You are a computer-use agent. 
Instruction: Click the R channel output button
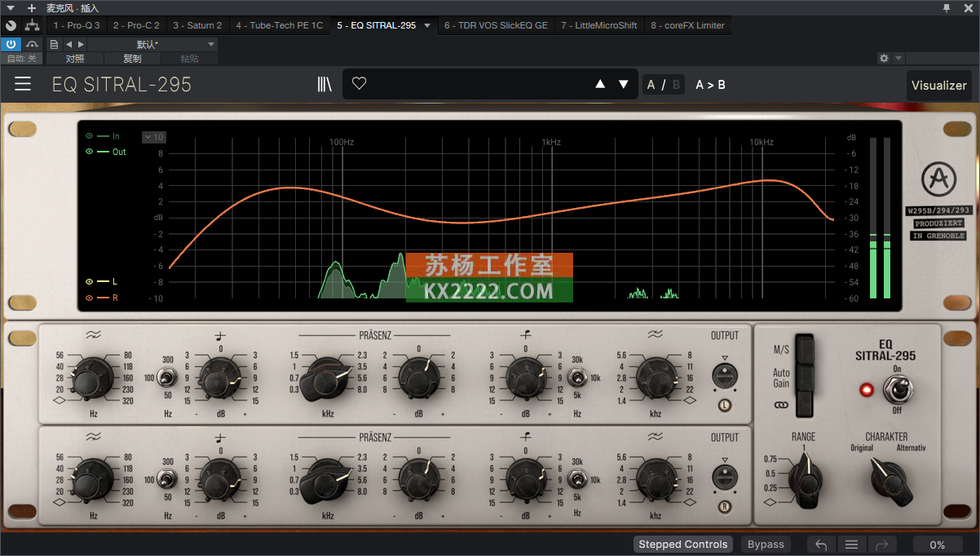pos(723,507)
